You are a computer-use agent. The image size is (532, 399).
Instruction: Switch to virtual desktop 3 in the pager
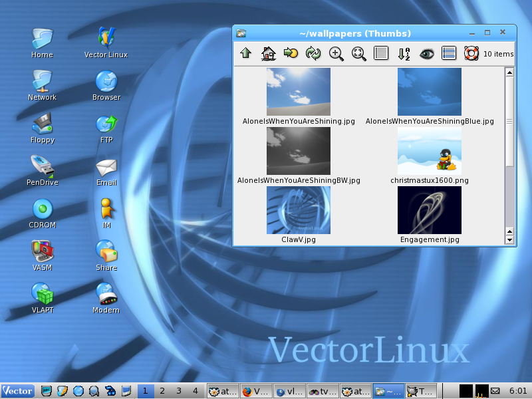pos(180,391)
